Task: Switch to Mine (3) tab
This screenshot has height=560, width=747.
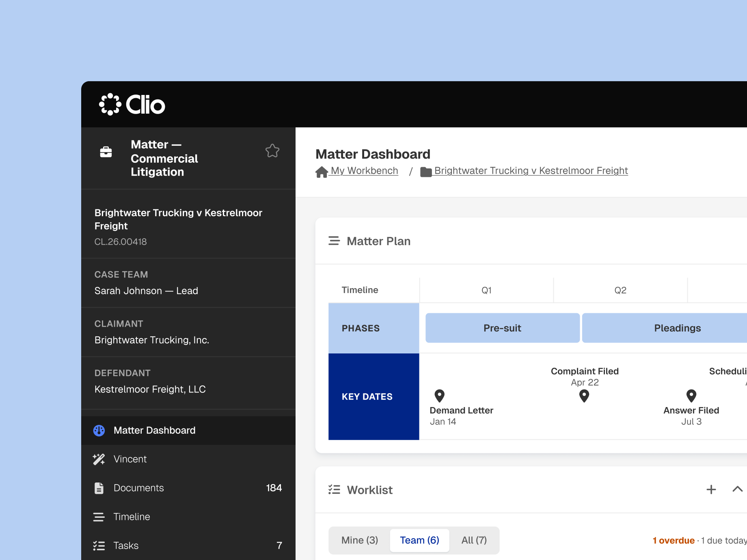Action: pos(360,540)
